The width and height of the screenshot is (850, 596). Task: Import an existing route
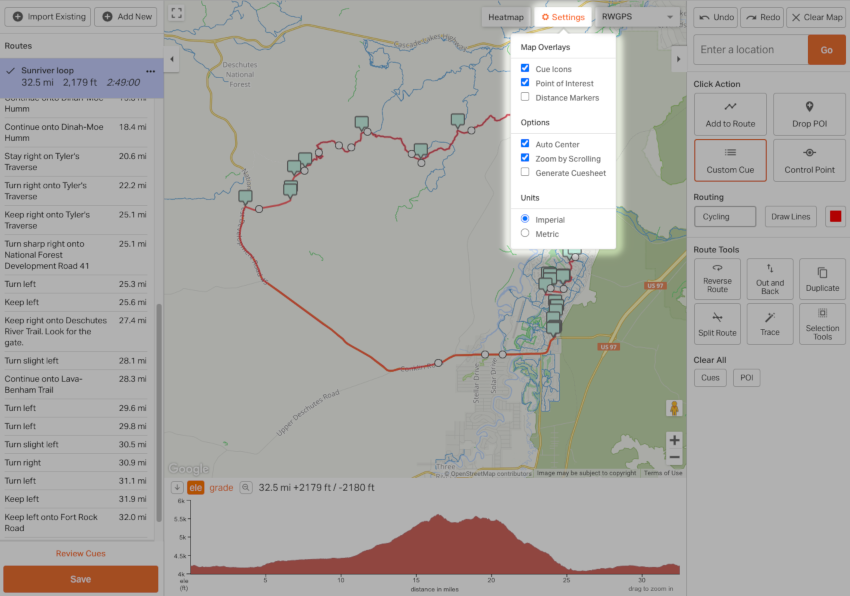(48, 17)
